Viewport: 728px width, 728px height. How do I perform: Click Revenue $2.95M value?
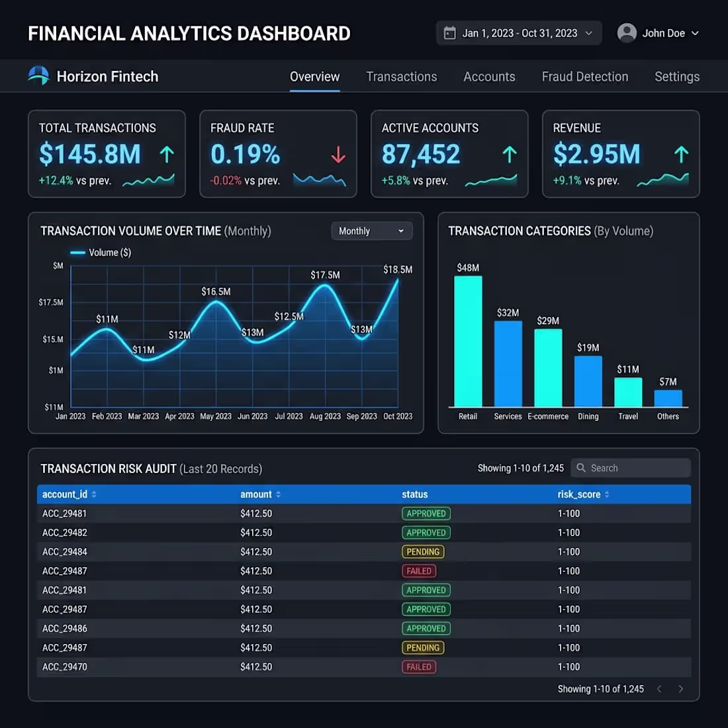pos(596,154)
